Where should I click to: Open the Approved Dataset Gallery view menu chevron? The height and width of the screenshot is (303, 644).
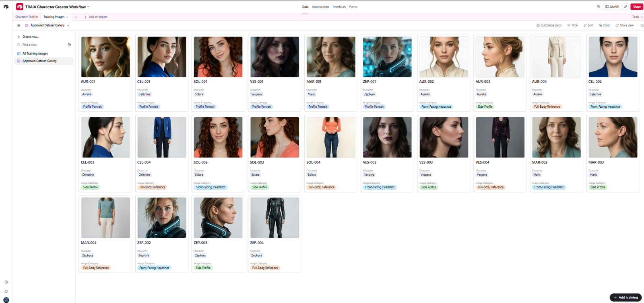[68, 25]
